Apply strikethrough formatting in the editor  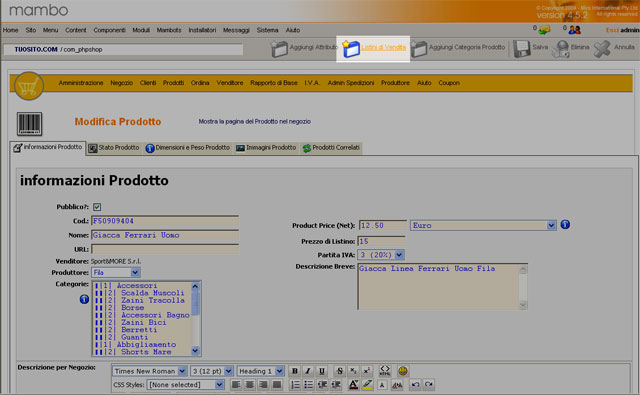340,371
